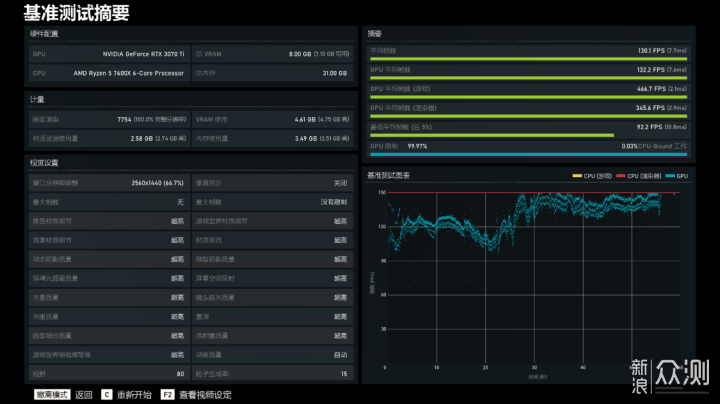720x404 pixels.
Task: Click the yellow CPU (游戏) legend marker
Action: [577, 176]
